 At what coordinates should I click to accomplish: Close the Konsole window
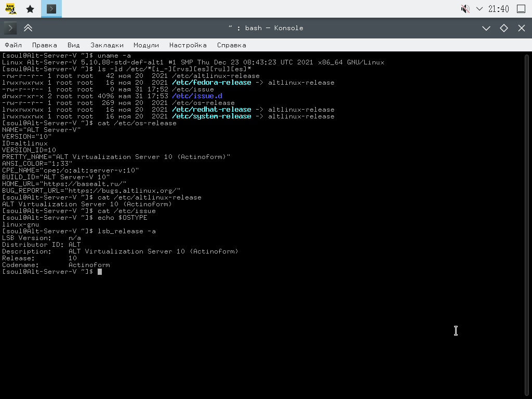[x=522, y=28]
